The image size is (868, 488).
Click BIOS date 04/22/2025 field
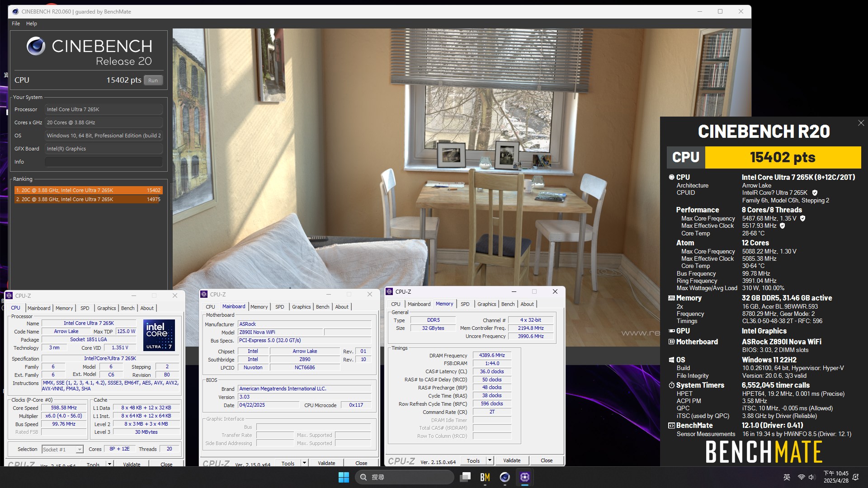click(269, 405)
